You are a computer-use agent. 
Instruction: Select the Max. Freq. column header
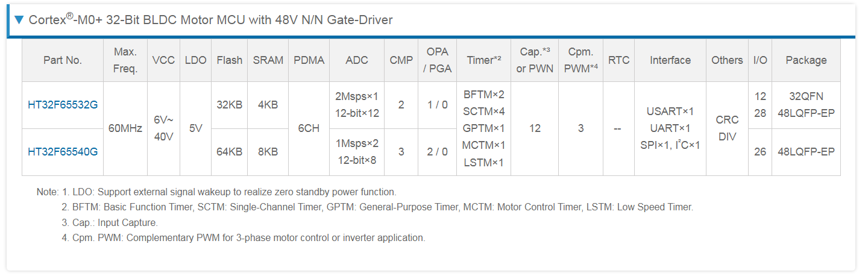tap(125, 60)
